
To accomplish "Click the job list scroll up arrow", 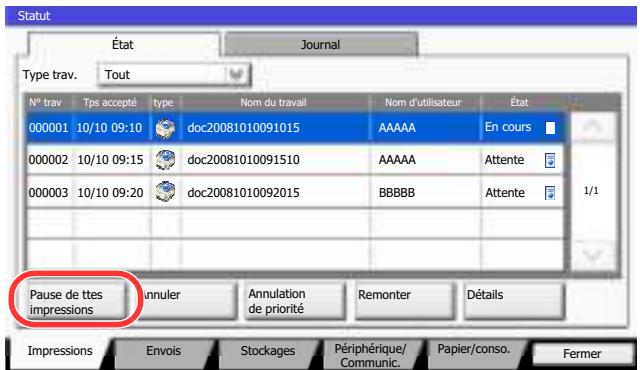I will (593, 128).
